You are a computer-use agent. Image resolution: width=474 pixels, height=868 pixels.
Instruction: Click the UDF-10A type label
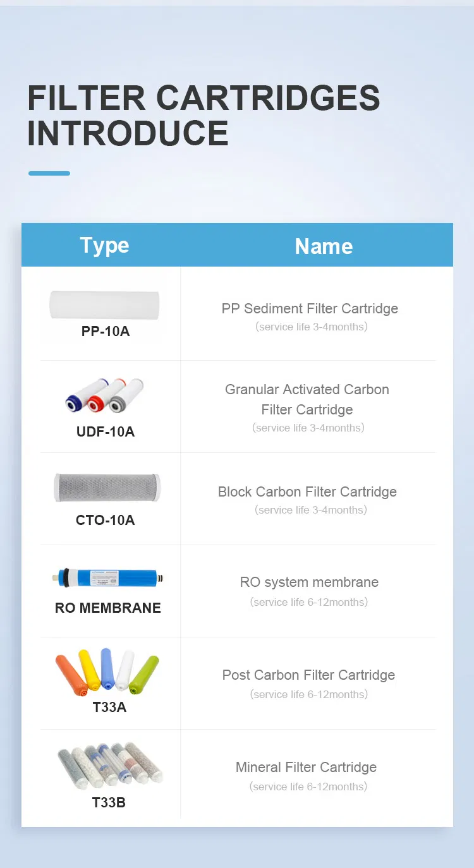(x=105, y=432)
